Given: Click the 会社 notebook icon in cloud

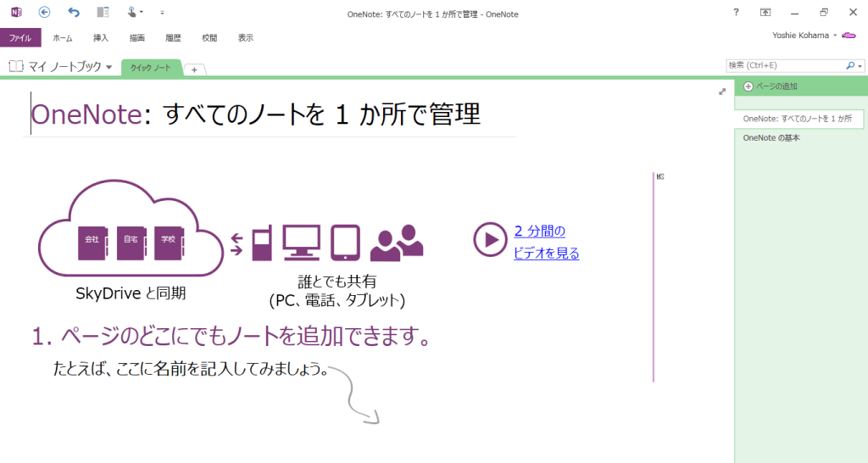Looking at the screenshot, I should pyautogui.click(x=93, y=243).
